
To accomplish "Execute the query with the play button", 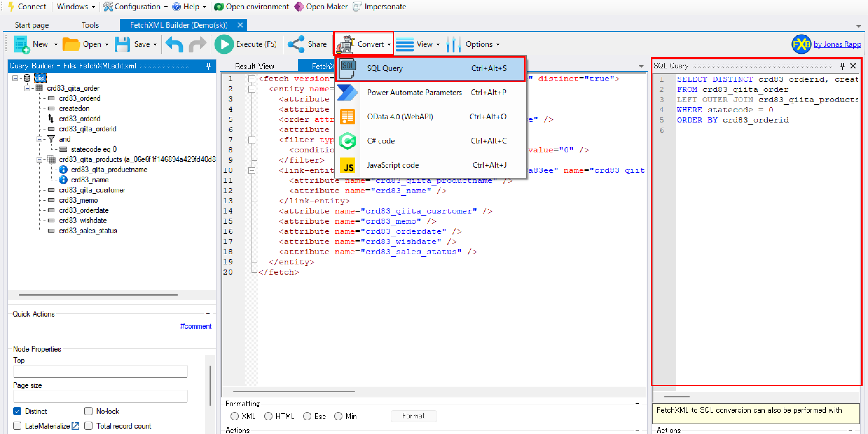I will [x=224, y=44].
